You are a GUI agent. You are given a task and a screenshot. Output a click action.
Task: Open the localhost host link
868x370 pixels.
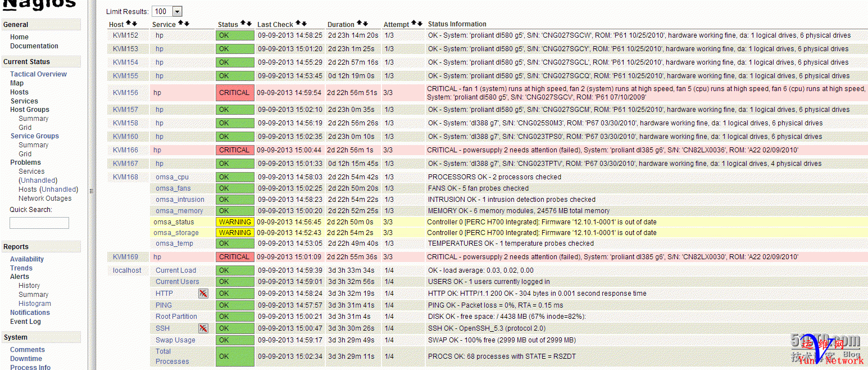click(127, 270)
